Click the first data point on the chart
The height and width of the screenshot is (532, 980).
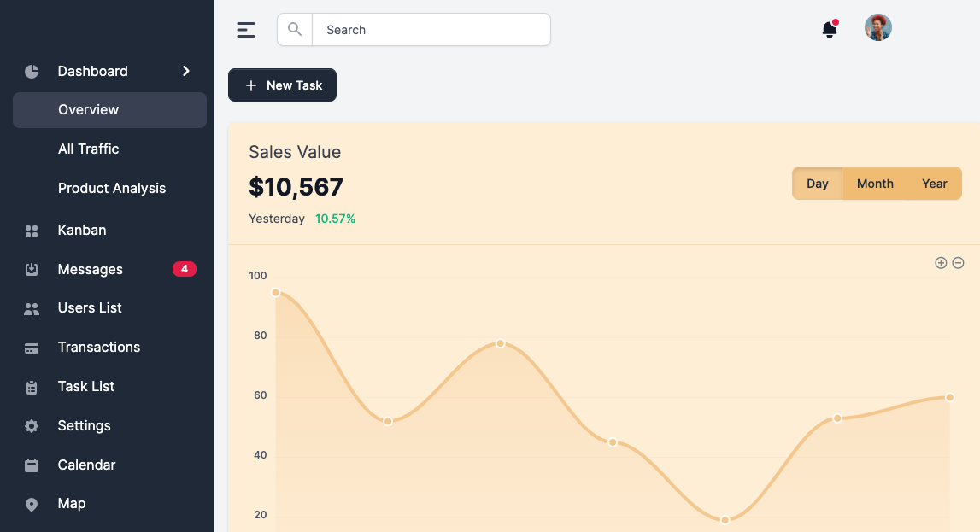point(275,293)
